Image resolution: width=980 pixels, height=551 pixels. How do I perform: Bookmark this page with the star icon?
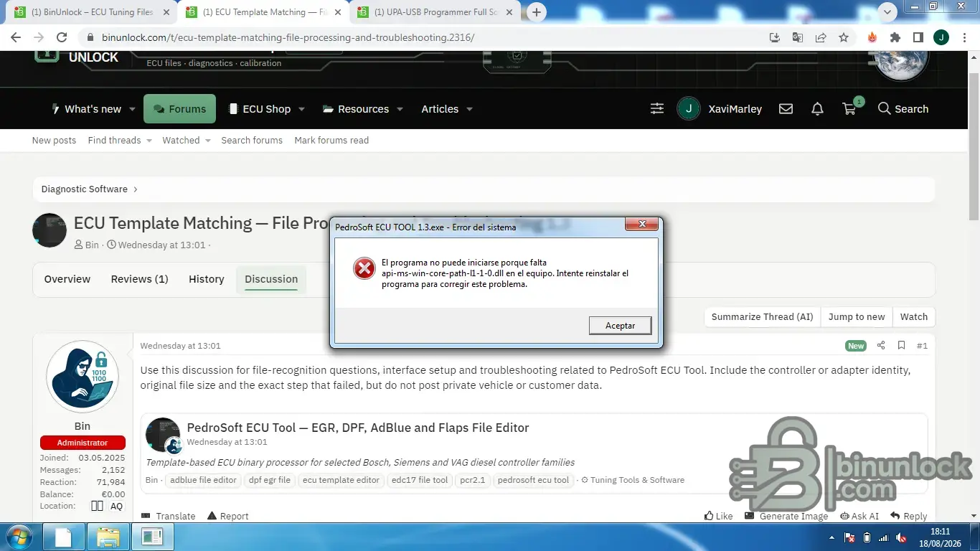[x=844, y=37]
